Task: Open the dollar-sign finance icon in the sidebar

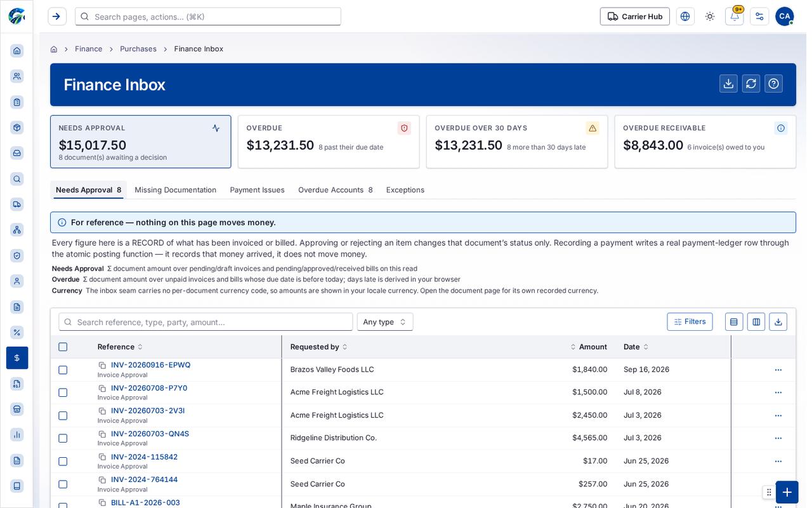Action: [x=17, y=358]
